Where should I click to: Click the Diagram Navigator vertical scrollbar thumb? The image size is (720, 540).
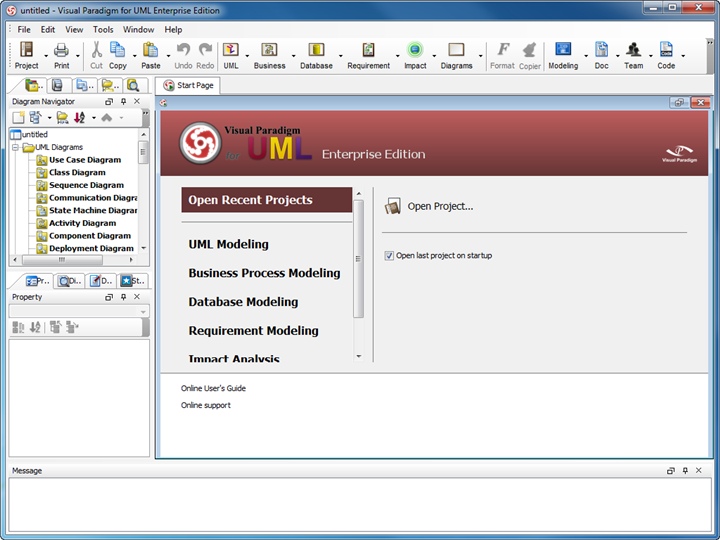click(143, 152)
